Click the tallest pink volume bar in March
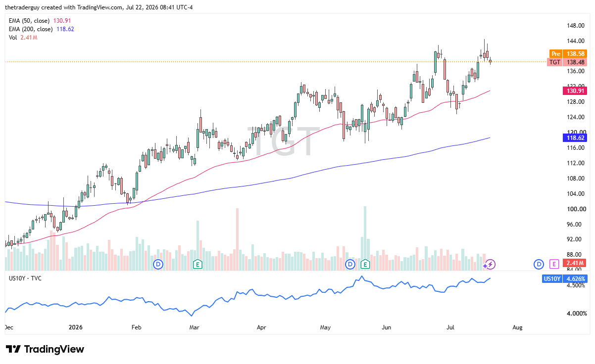Image resolution: width=595 pixels, height=364 pixels. pos(238,239)
